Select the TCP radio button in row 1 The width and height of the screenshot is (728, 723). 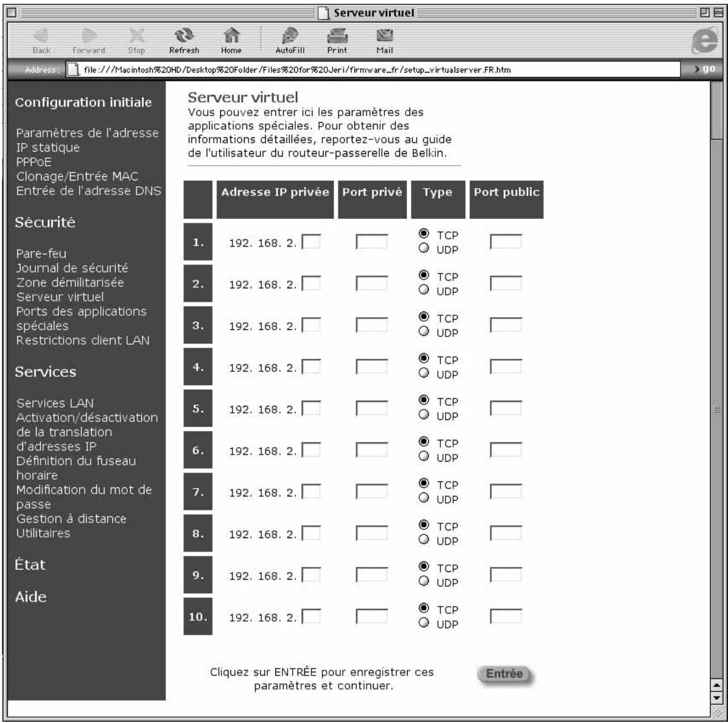click(x=424, y=233)
